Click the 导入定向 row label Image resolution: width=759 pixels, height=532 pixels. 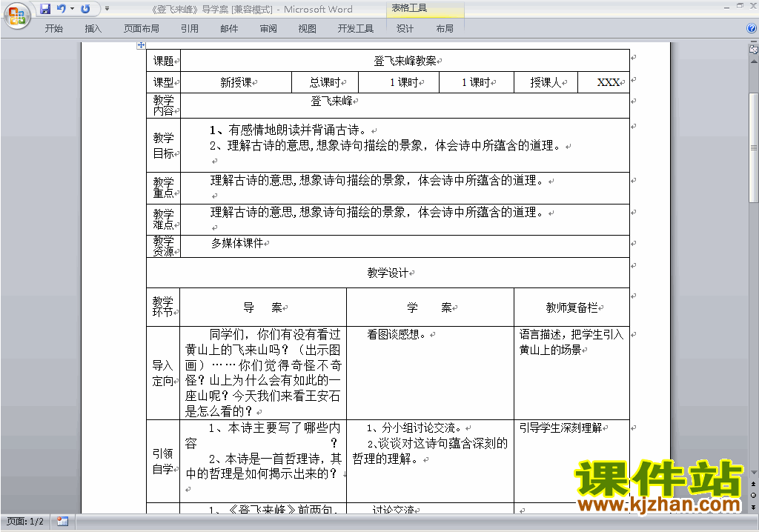click(163, 373)
